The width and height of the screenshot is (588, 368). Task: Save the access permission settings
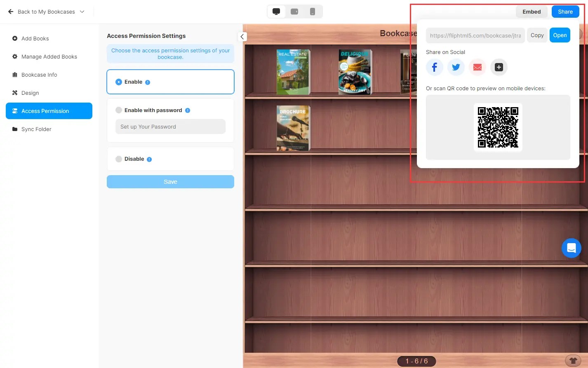(x=170, y=181)
